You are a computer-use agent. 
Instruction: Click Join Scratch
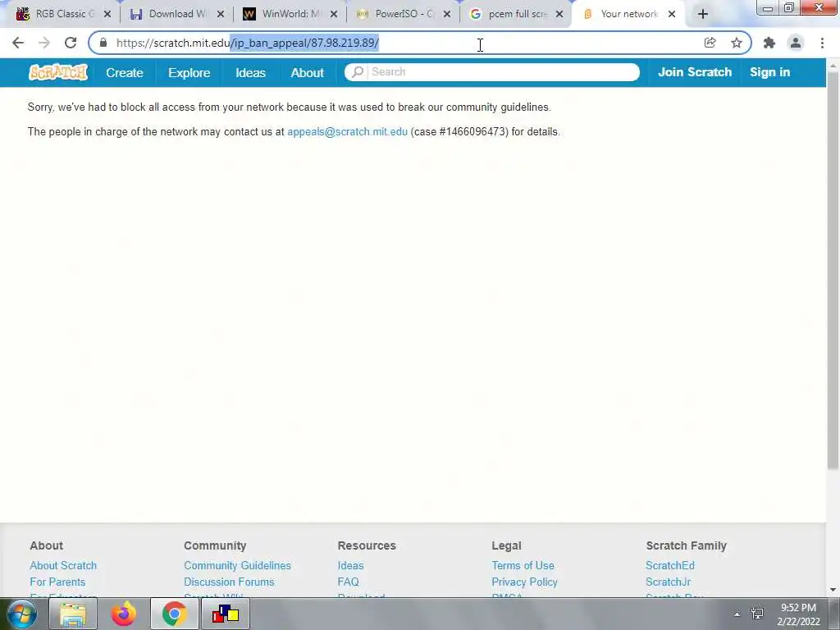click(694, 72)
